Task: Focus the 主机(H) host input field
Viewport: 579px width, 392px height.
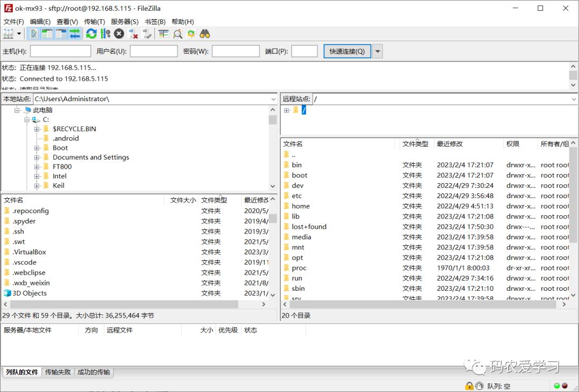Action: point(61,51)
